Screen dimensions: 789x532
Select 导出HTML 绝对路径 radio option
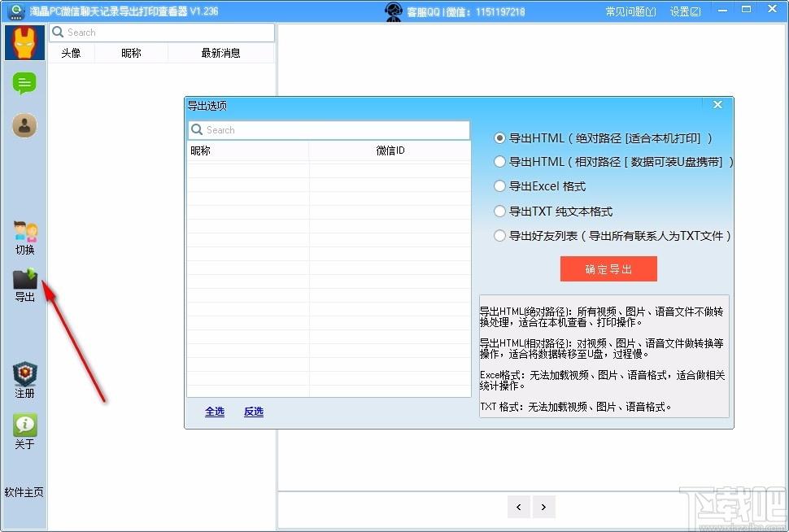pyautogui.click(x=499, y=138)
